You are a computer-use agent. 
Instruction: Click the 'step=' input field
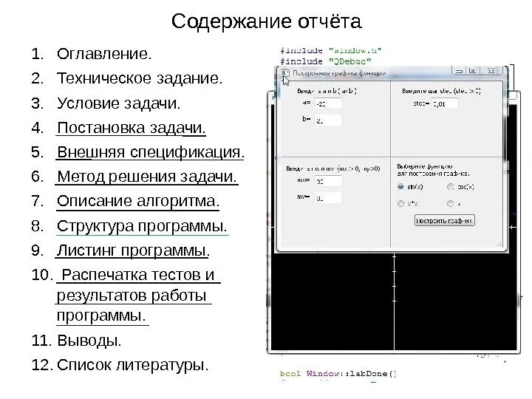coord(445,104)
